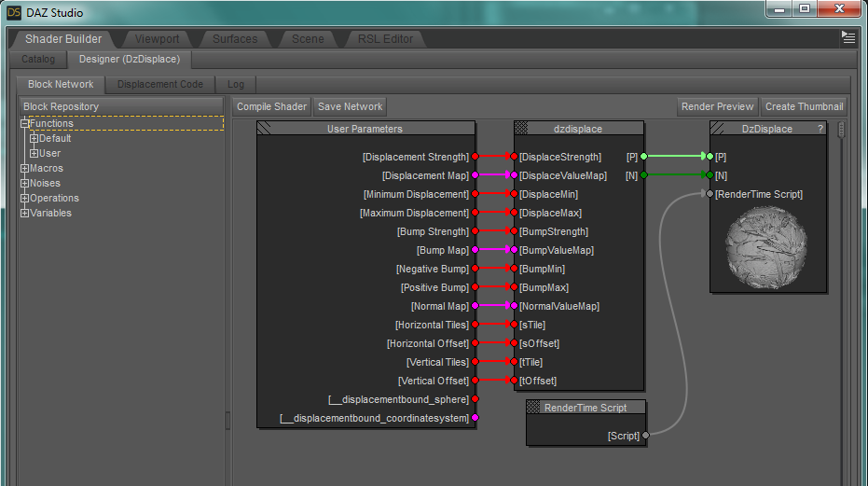Select the Shader Builder tab

(63, 39)
